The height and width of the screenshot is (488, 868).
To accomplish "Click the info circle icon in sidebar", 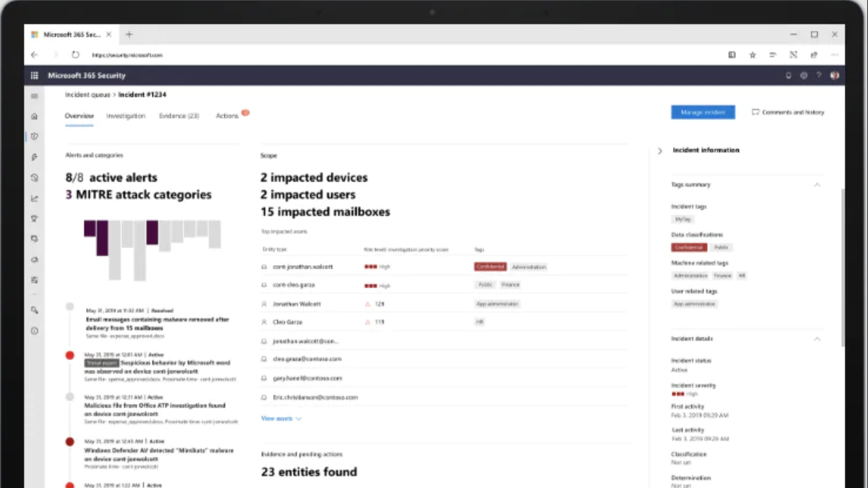I will [34, 331].
